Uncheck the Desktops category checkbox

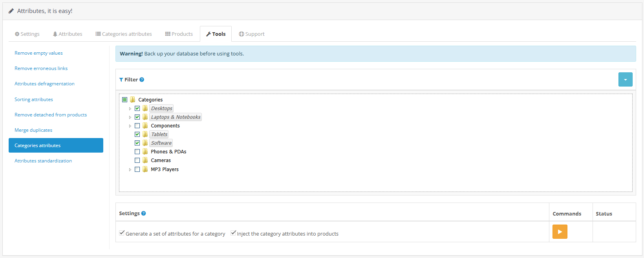click(137, 108)
